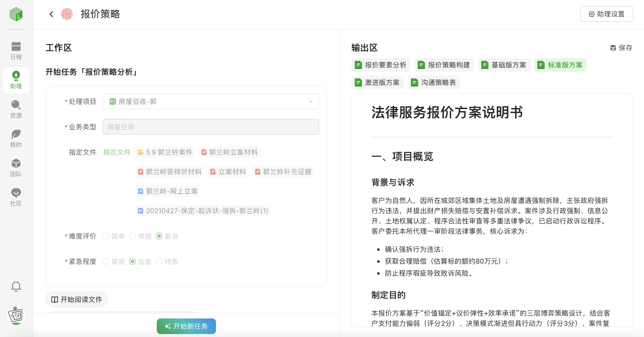Open the 日程 calendar sidebar icon

tap(16, 51)
